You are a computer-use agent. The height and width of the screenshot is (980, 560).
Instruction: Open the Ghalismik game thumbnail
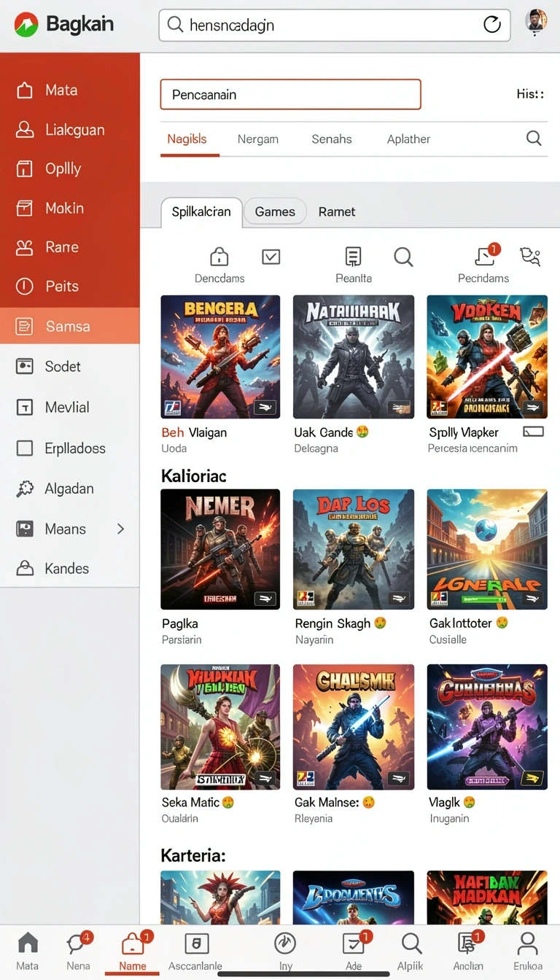[354, 727]
